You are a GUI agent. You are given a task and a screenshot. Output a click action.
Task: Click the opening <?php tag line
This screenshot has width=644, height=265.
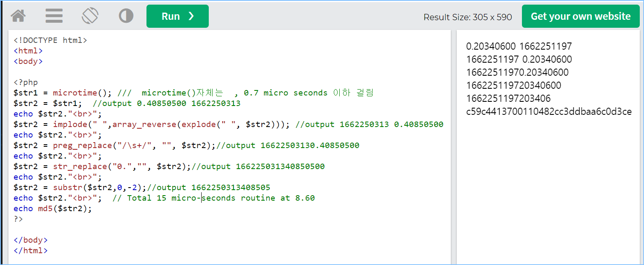pyautogui.click(x=26, y=82)
